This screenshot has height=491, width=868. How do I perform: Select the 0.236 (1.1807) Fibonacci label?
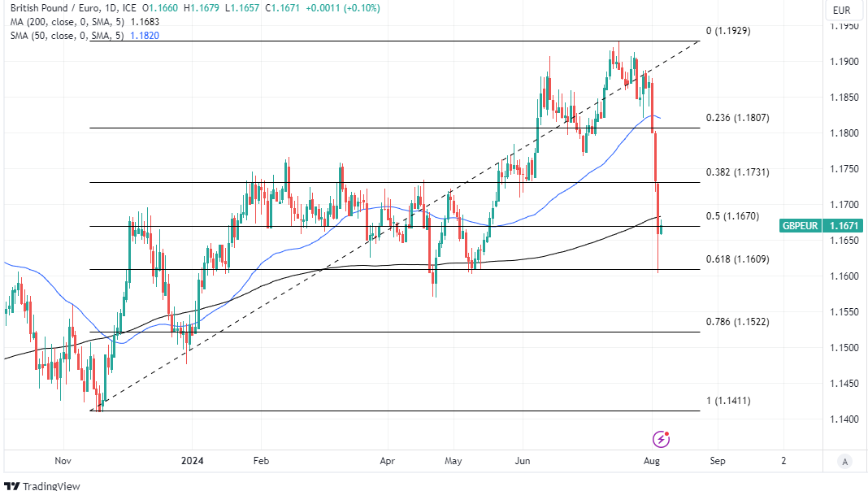coord(736,118)
